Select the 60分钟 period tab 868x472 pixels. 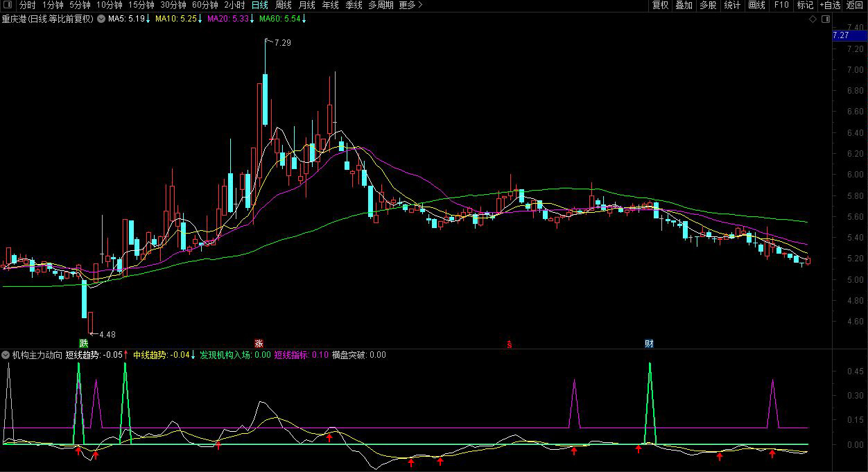point(205,5)
